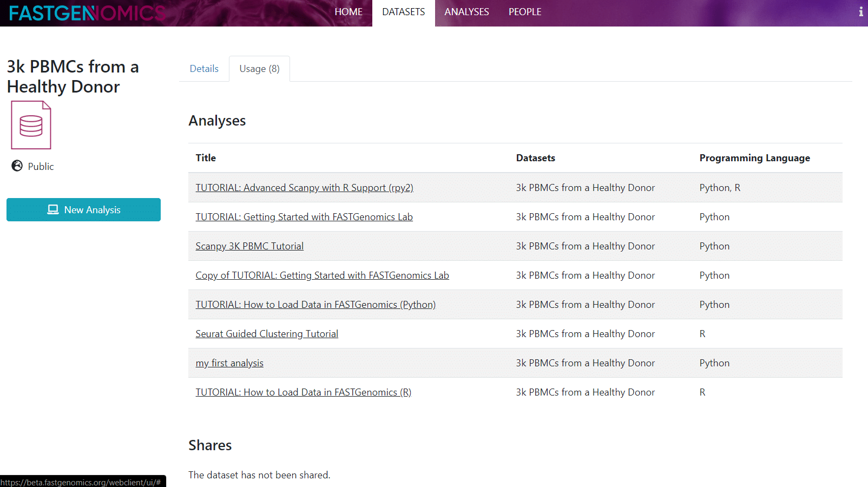Open the PEOPLE menu item
This screenshot has width=868, height=487.
coord(525,12)
